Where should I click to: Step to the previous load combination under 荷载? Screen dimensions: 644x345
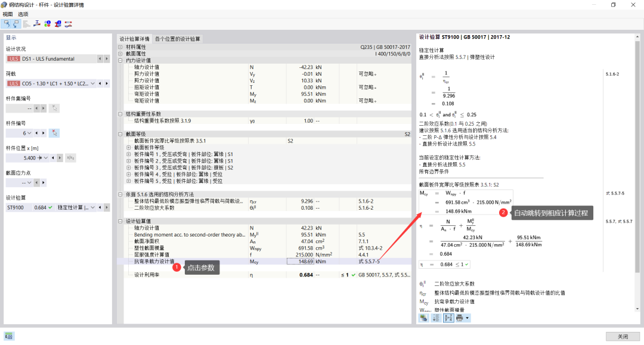point(100,83)
